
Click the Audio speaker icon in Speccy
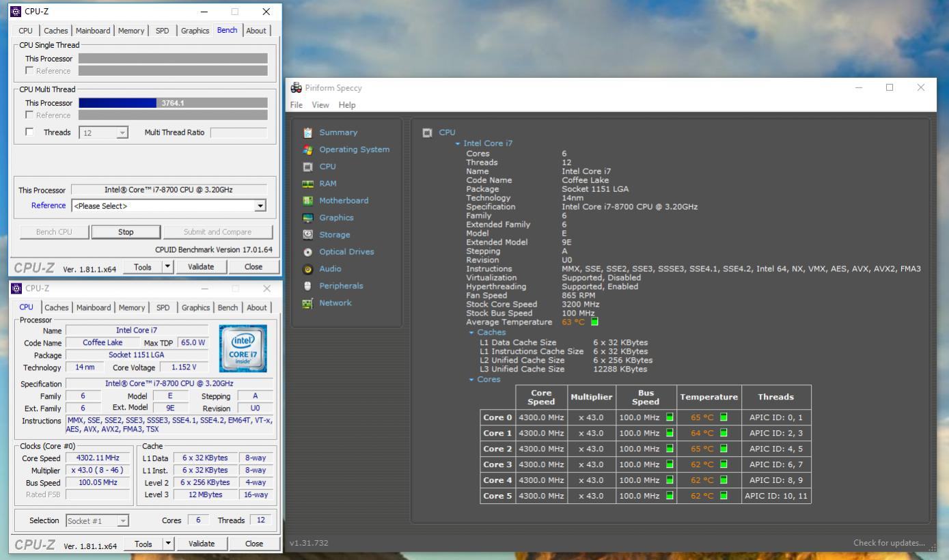(307, 269)
